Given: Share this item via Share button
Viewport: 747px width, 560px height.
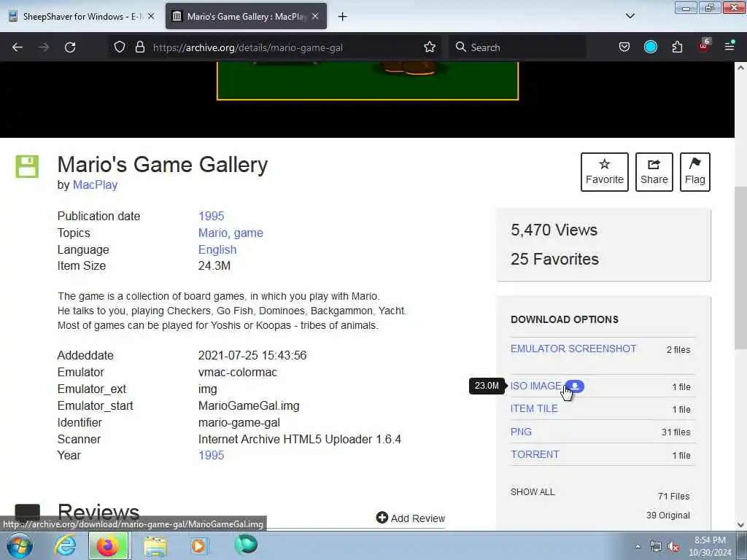Looking at the screenshot, I should [x=654, y=172].
